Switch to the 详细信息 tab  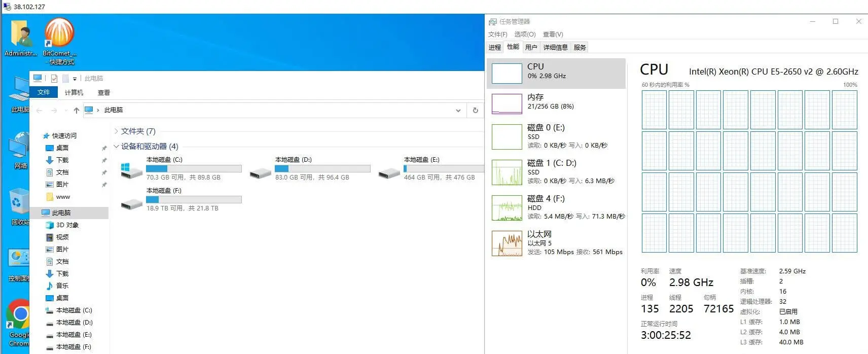555,47
